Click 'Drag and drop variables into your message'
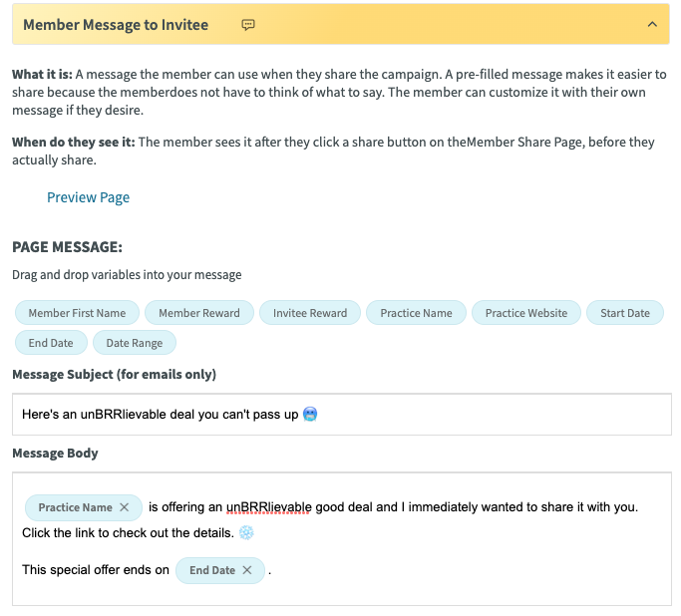Image resolution: width=681 pixels, height=616 pixels. click(x=127, y=275)
